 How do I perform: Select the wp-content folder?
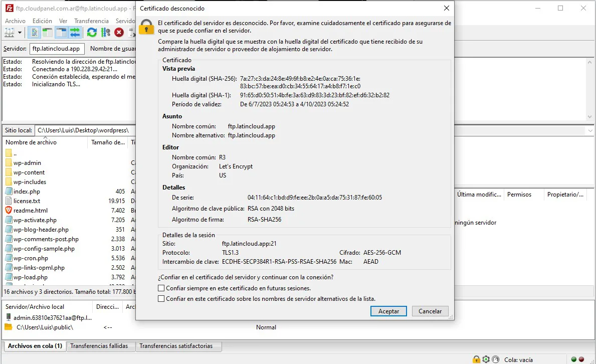point(29,172)
